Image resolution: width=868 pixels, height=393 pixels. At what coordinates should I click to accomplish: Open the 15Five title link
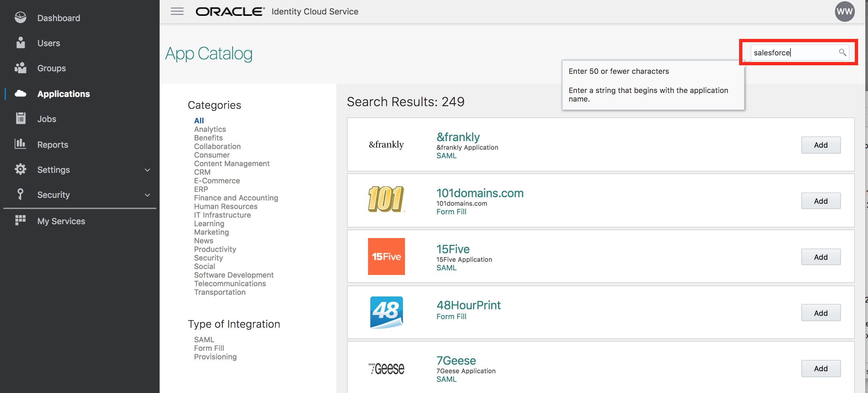(x=453, y=249)
